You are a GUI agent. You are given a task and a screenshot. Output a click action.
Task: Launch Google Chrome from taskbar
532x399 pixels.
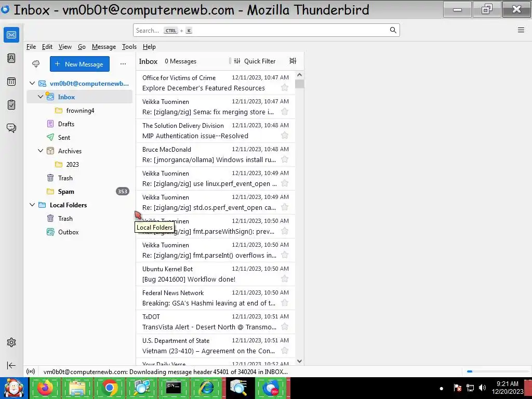coord(109,388)
